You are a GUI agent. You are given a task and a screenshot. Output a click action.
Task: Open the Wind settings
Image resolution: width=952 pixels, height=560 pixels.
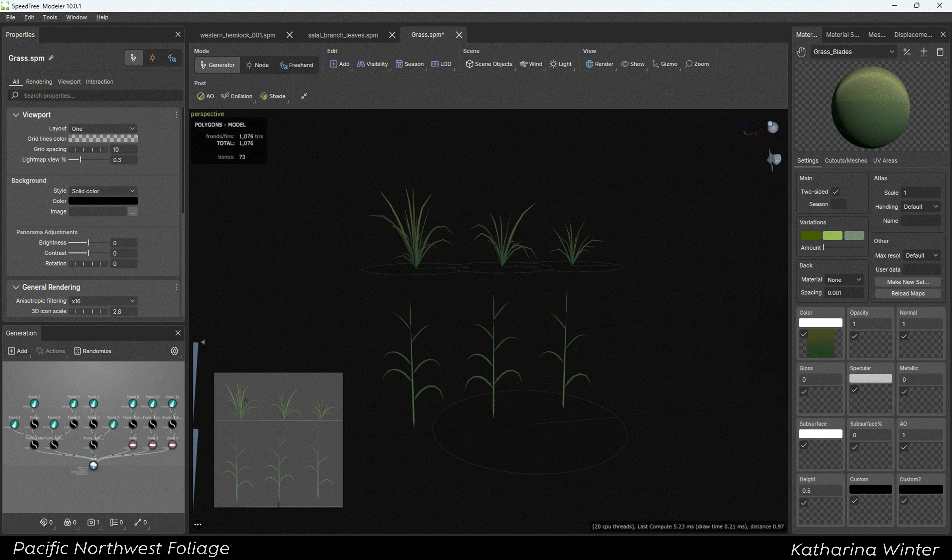(531, 64)
